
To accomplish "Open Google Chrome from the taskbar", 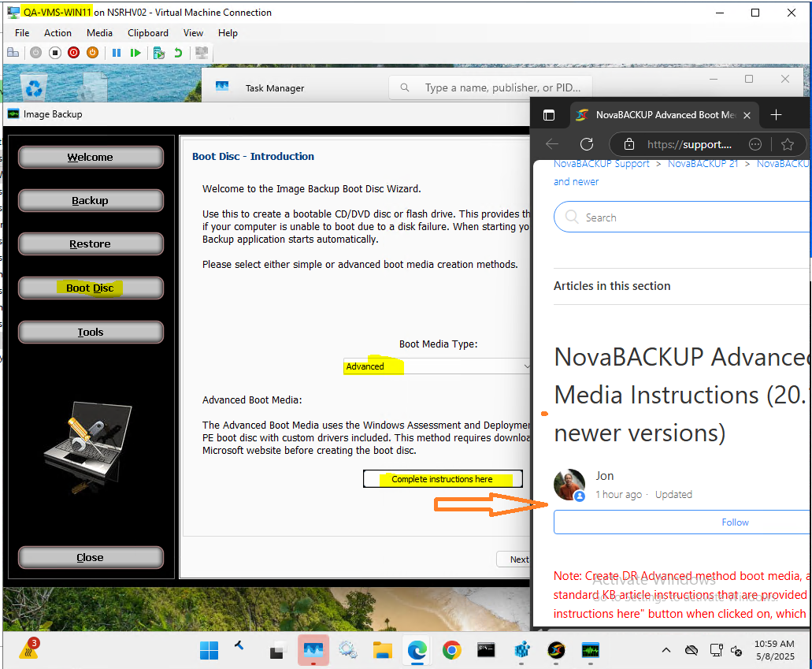I will click(x=451, y=650).
